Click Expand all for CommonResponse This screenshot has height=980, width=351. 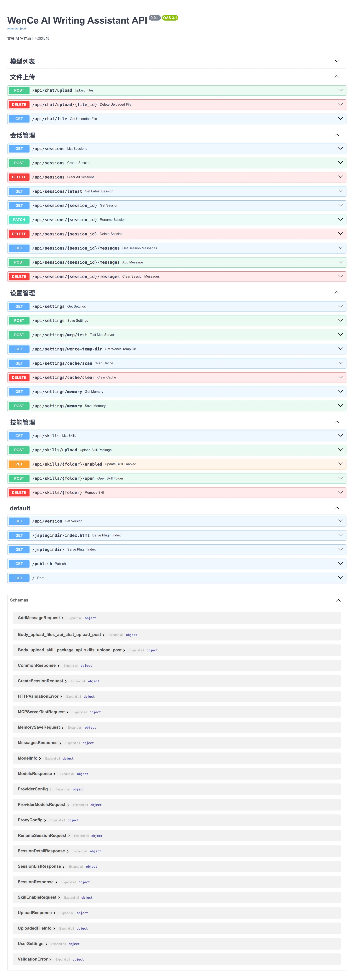coord(71,666)
